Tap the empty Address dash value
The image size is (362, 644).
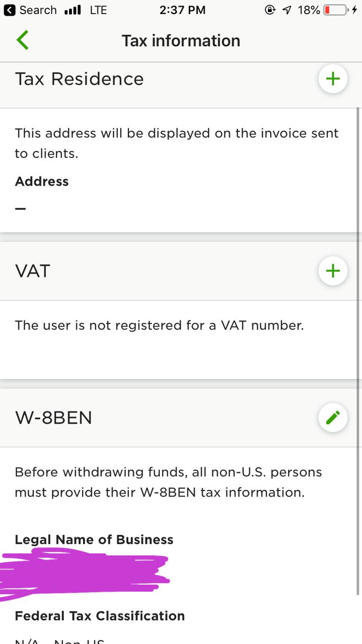coord(20,208)
